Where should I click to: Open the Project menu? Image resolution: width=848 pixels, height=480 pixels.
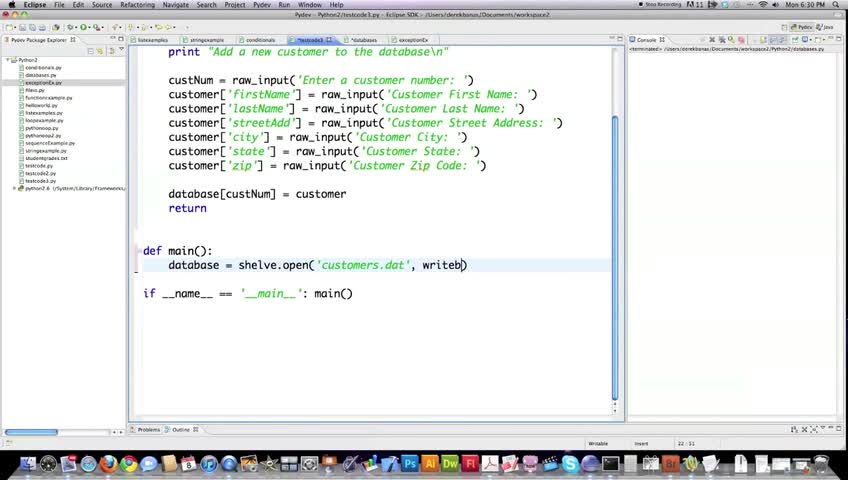point(235,4)
